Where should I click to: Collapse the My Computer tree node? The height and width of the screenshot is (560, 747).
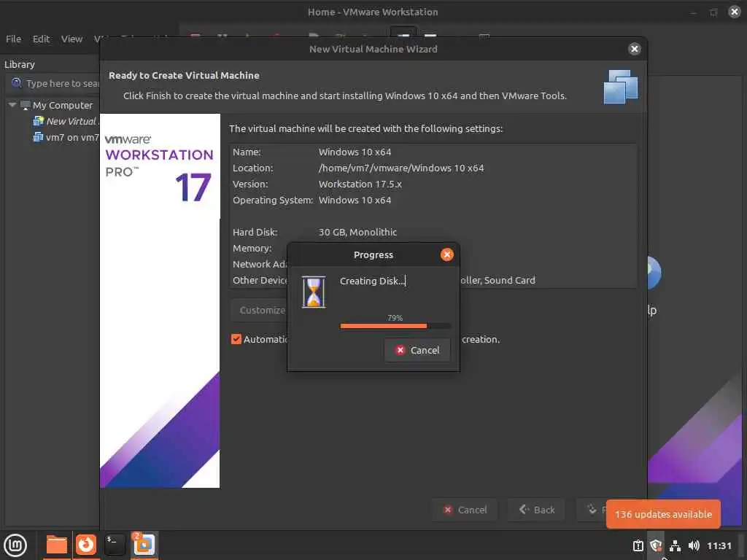(12, 105)
